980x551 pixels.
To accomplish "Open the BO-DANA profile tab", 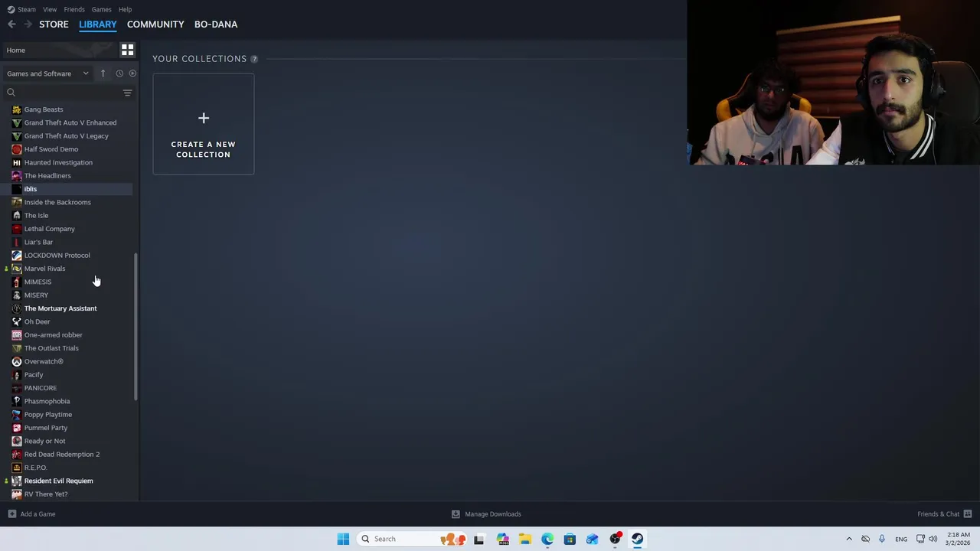I will click(x=216, y=24).
